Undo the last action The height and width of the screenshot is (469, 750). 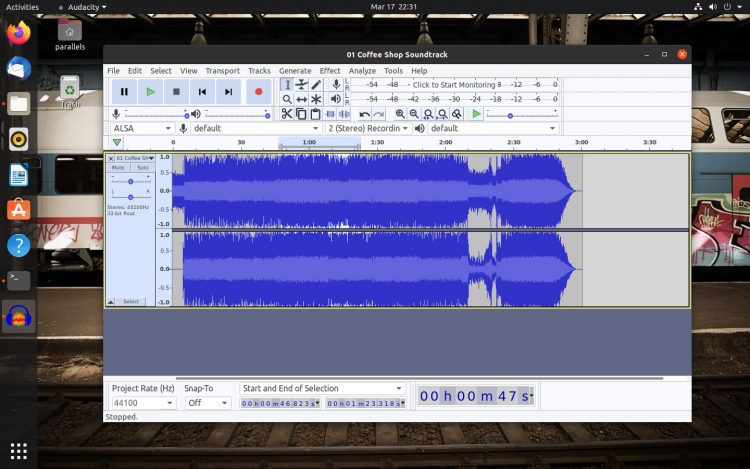pyautogui.click(x=364, y=114)
